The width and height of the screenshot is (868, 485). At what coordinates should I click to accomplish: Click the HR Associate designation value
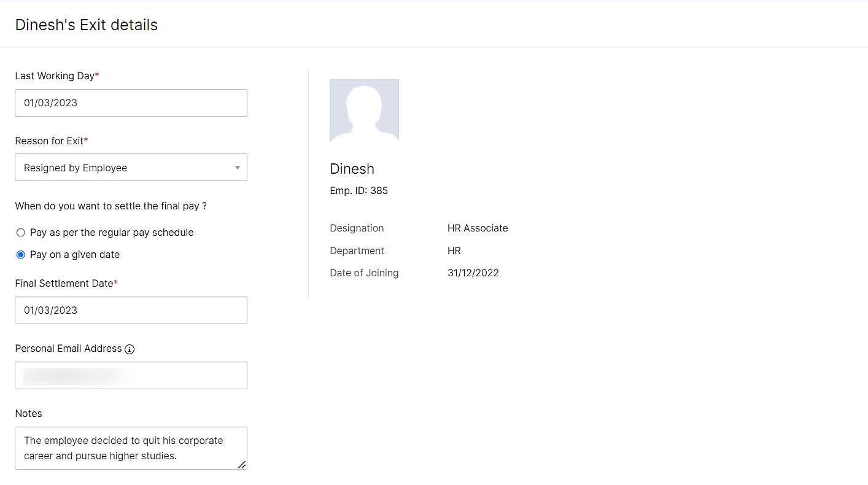[478, 228]
